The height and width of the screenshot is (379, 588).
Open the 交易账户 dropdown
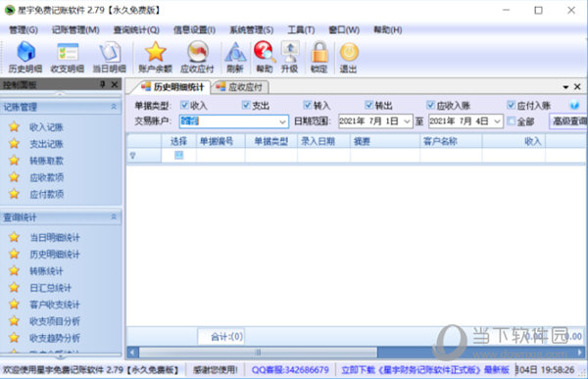282,121
